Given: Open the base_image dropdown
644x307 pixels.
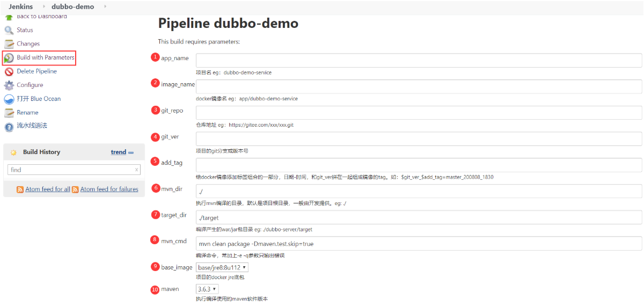Looking at the screenshot, I should coord(222,267).
